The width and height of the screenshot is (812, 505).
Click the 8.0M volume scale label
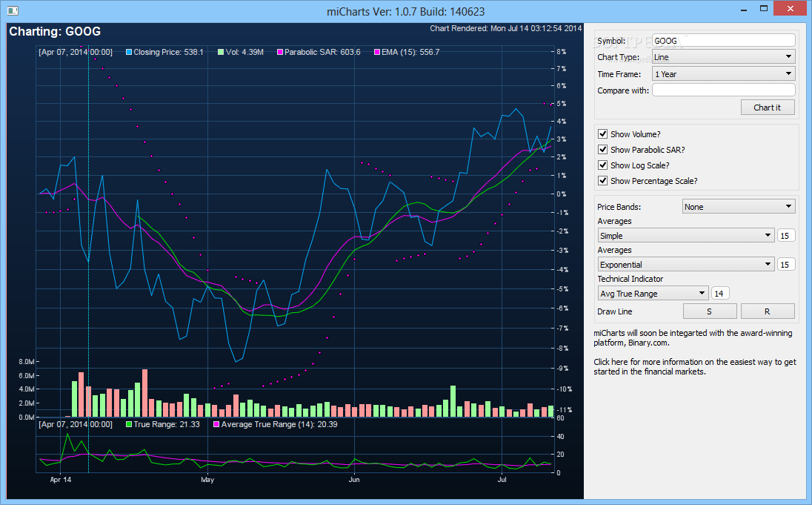pyautogui.click(x=27, y=361)
